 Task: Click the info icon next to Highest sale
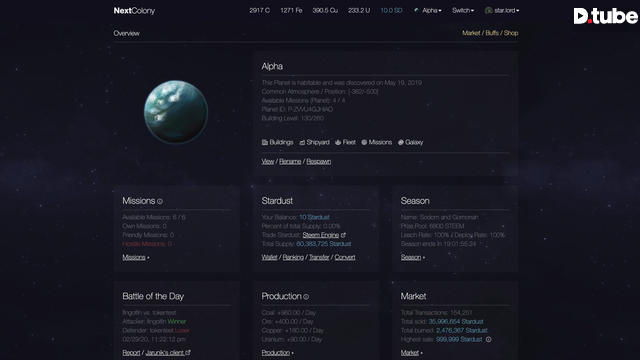coord(489,340)
